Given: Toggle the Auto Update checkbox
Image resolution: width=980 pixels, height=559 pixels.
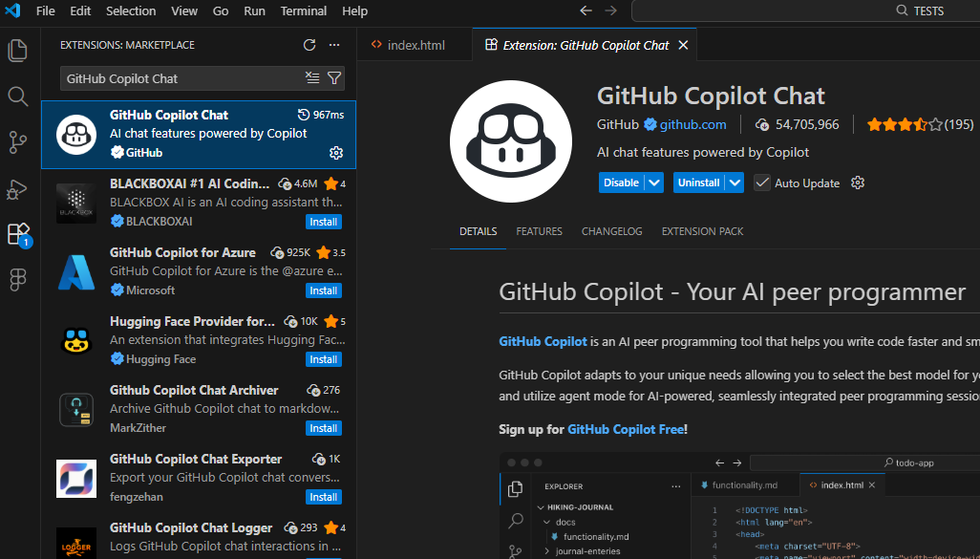Looking at the screenshot, I should point(762,183).
